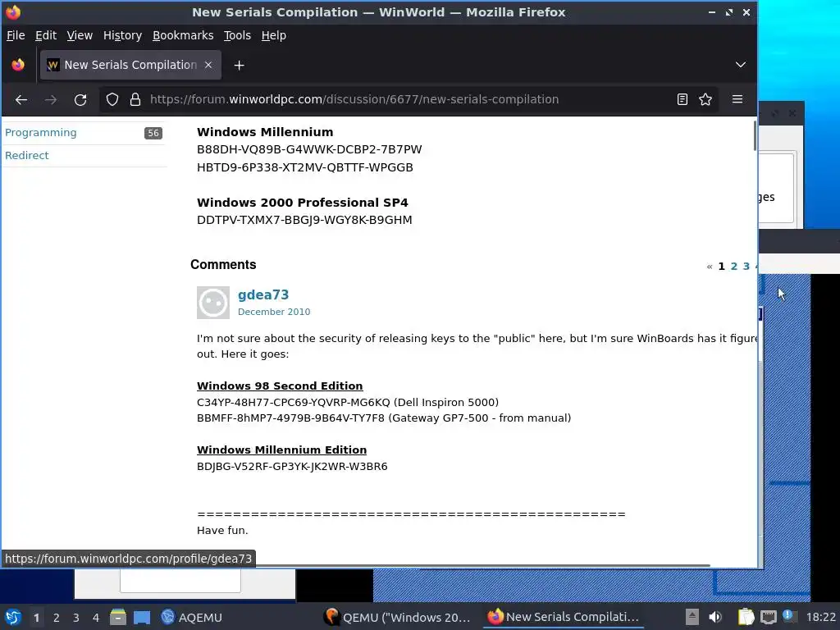Open the December 2010 comment permalink
The width and height of the screenshot is (840, 630).
click(x=274, y=312)
